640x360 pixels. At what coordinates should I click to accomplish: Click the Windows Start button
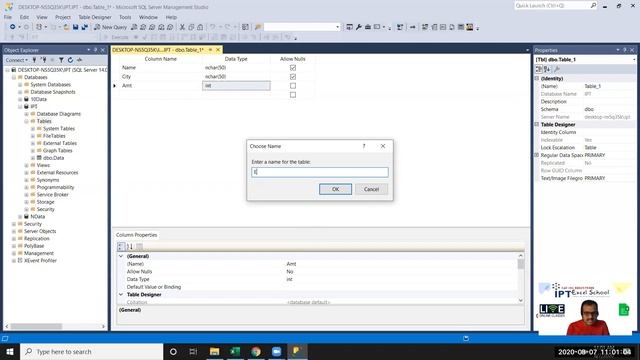pyautogui.click(x=10, y=351)
